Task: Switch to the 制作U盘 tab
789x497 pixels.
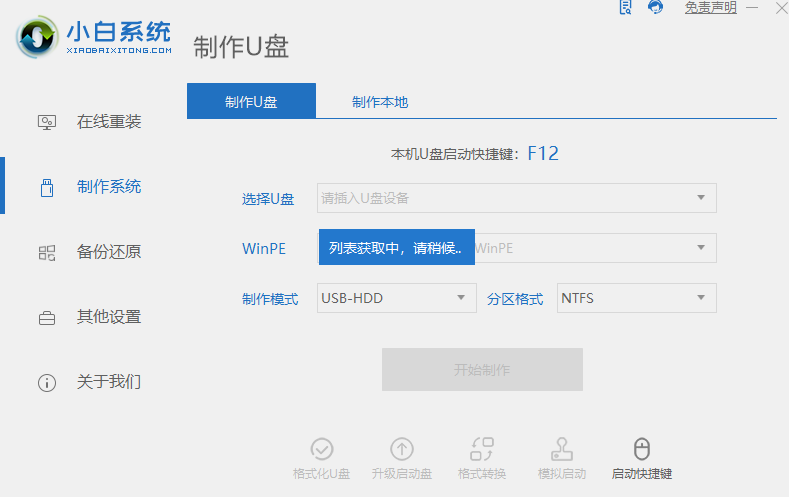Action: pyautogui.click(x=251, y=102)
